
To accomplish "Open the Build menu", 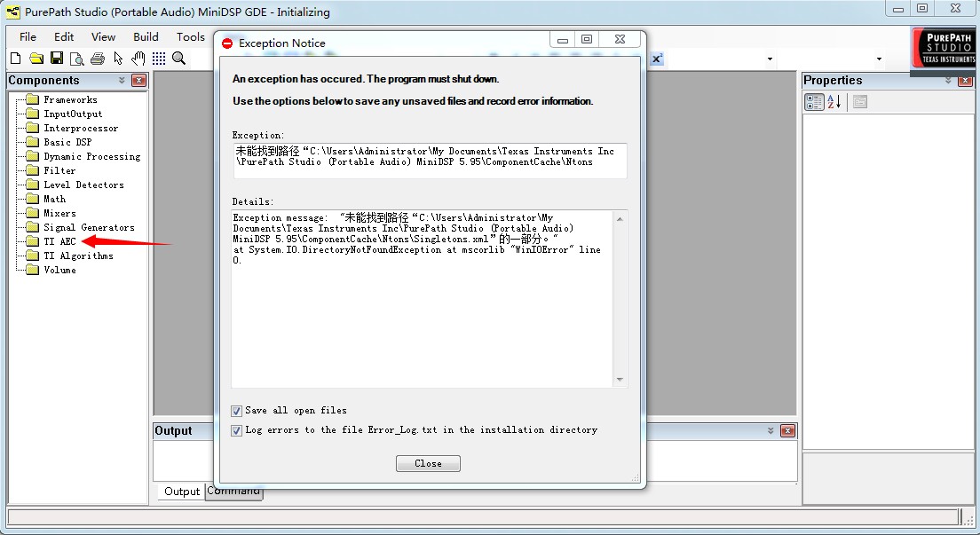I will [146, 37].
